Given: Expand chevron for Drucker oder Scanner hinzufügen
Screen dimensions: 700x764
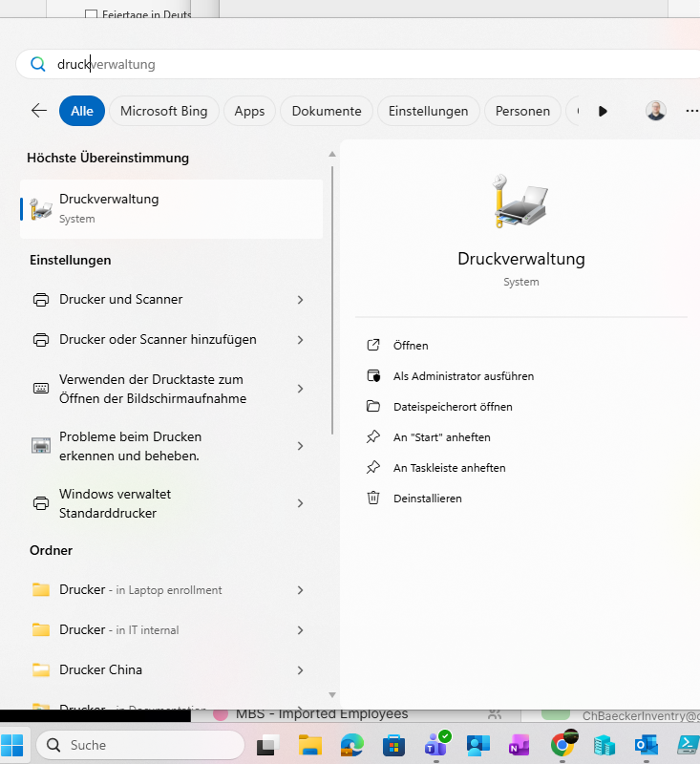Looking at the screenshot, I should coord(300,340).
